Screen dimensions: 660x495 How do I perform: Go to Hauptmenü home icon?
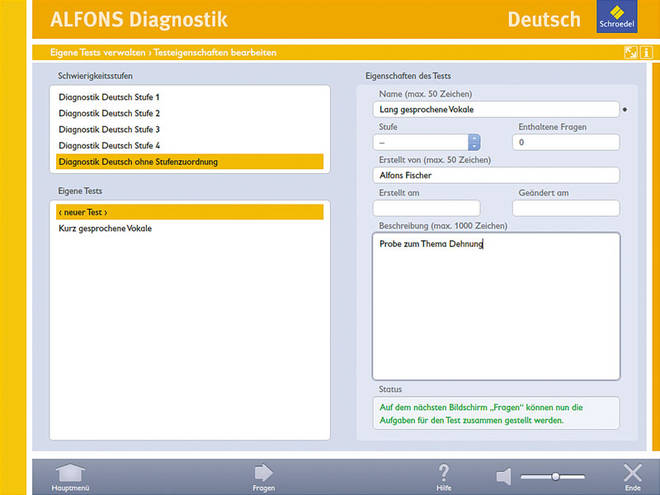pos(70,473)
